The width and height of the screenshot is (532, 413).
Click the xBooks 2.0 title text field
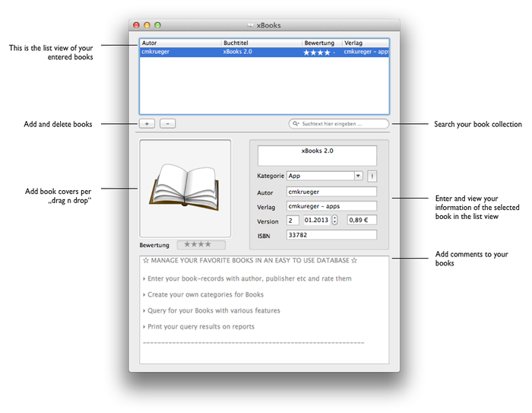(x=317, y=156)
